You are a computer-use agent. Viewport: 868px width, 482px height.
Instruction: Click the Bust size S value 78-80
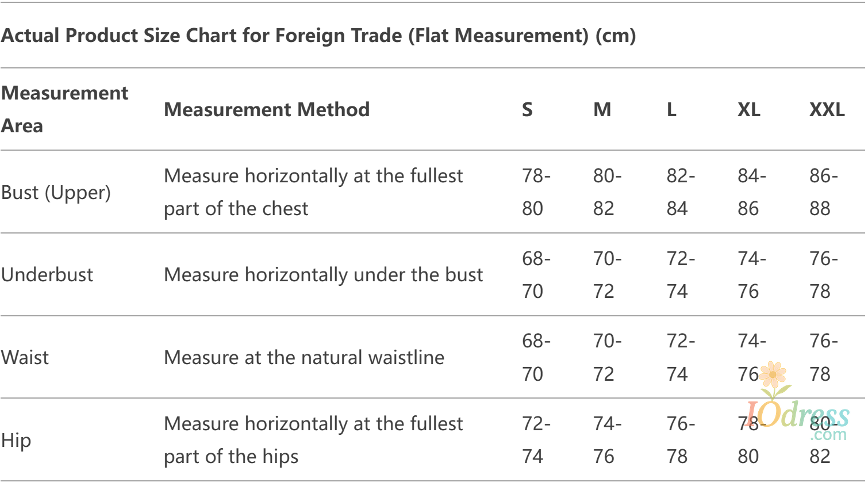click(535, 192)
